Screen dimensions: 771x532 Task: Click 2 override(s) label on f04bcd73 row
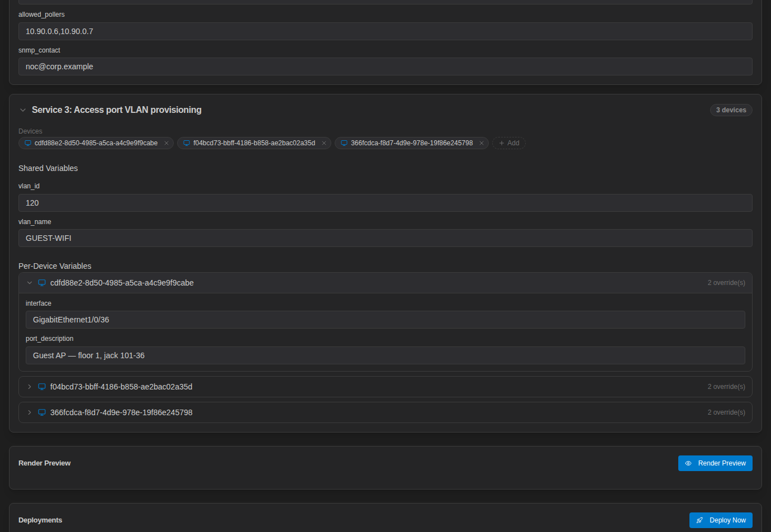(726, 387)
